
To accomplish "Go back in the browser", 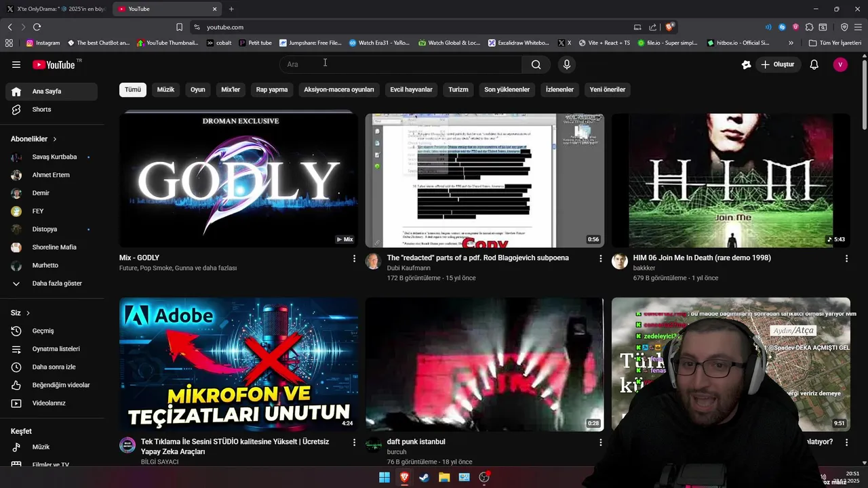I will pos(10,27).
